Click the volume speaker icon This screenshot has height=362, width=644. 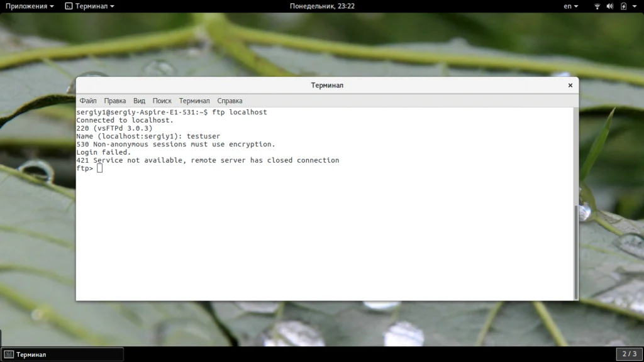coord(610,6)
